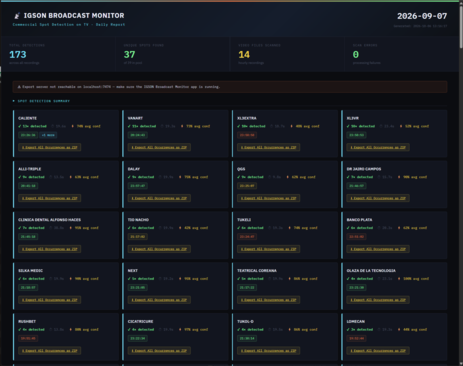The width and height of the screenshot is (463, 366).
Task: Click the TEATRICAL COREANA card title
Action: (257, 271)
